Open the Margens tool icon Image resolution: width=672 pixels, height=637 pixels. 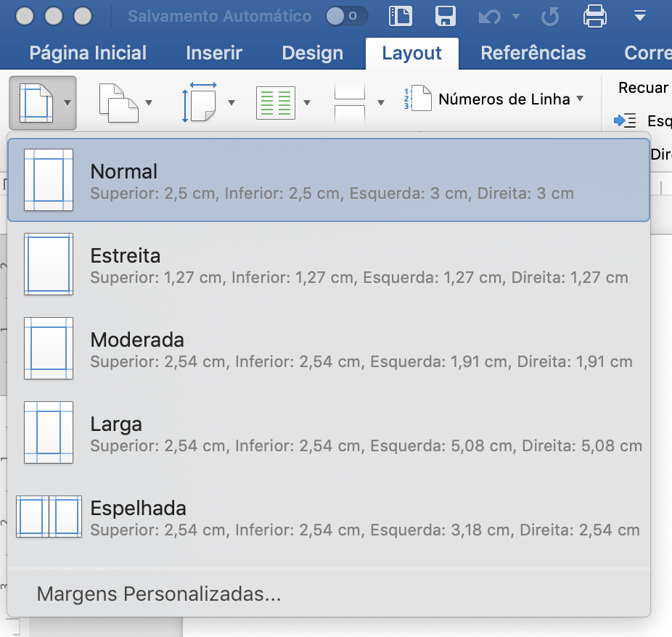35,102
